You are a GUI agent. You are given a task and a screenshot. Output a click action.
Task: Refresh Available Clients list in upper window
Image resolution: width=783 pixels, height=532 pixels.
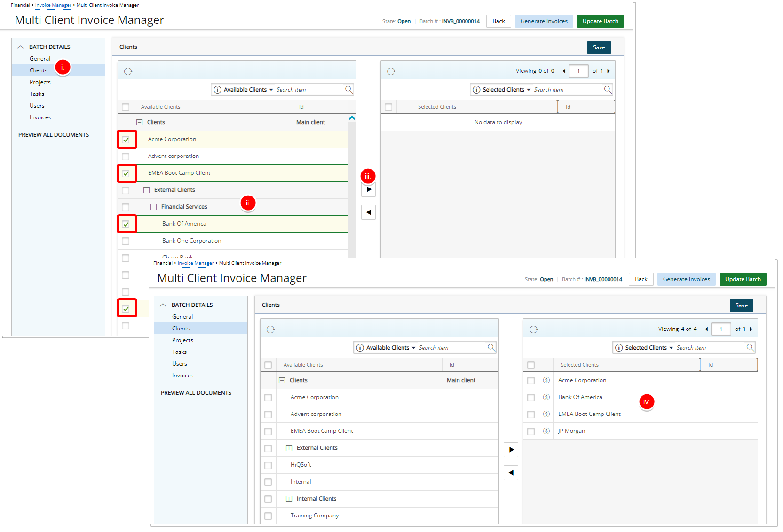coord(128,71)
